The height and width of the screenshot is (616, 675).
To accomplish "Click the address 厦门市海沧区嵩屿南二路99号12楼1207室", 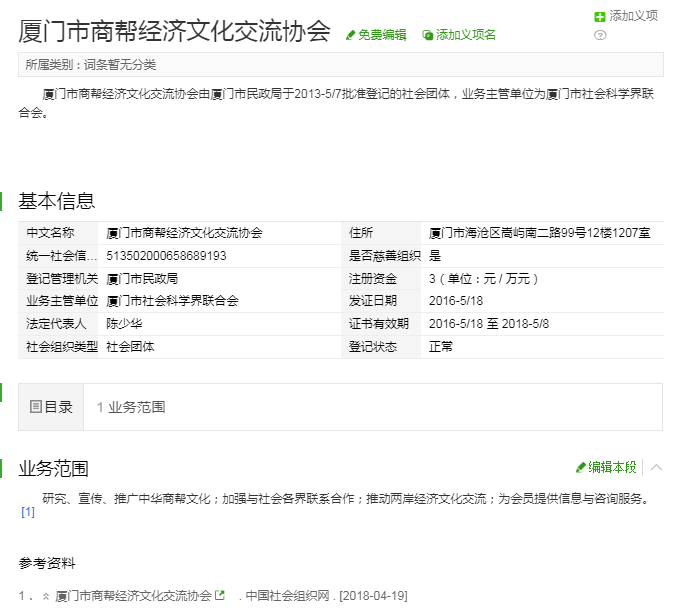I will 539,233.
